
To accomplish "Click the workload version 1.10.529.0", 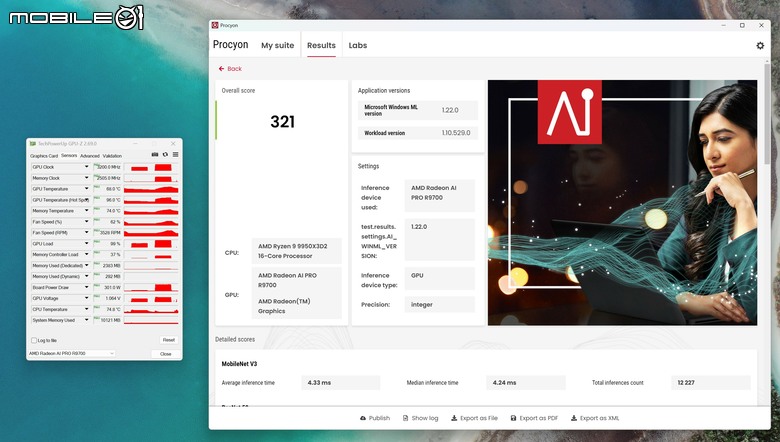I will tap(456, 133).
